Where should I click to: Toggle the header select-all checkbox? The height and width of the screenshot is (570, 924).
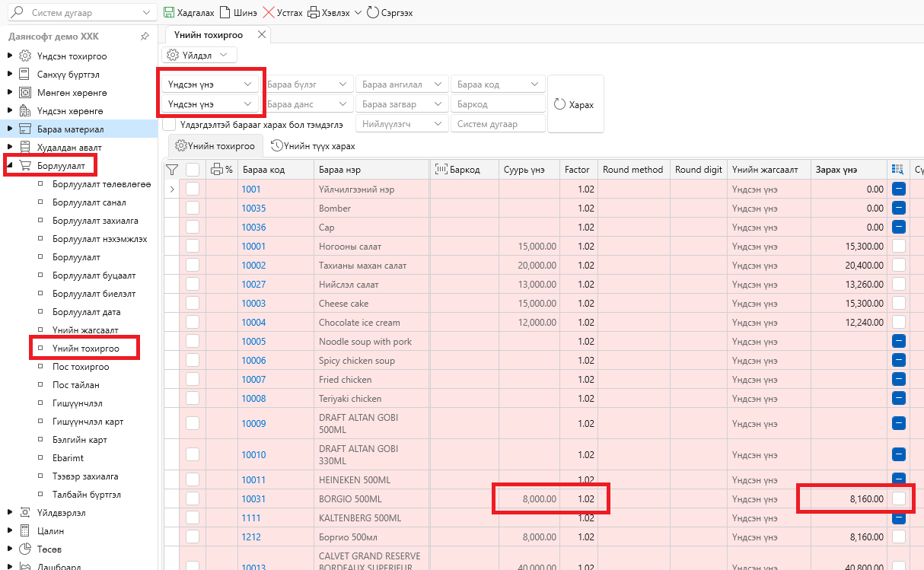click(193, 170)
